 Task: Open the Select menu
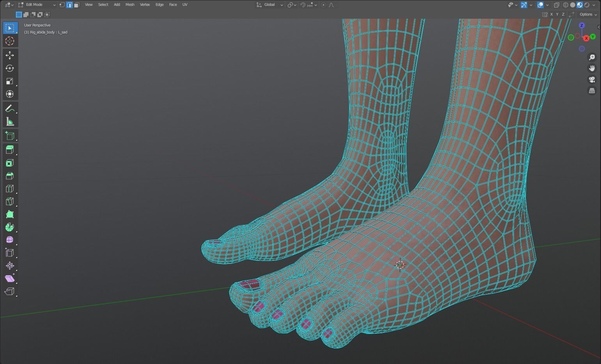(103, 5)
